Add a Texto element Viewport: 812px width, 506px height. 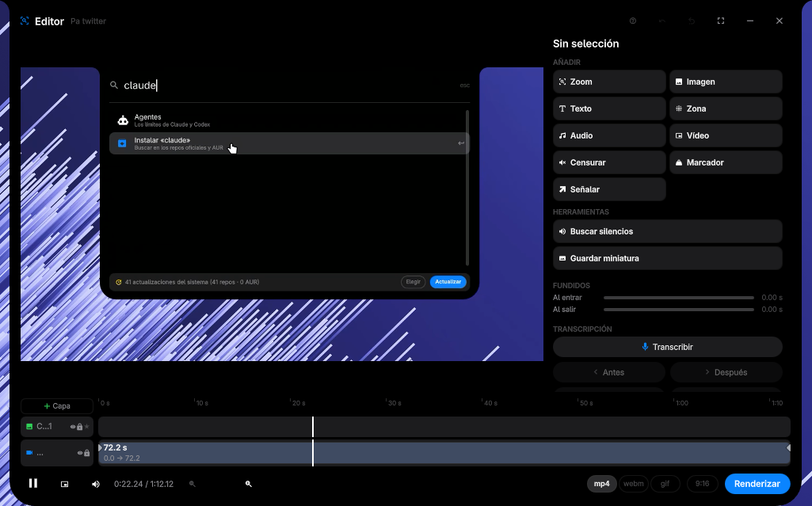click(609, 108)
